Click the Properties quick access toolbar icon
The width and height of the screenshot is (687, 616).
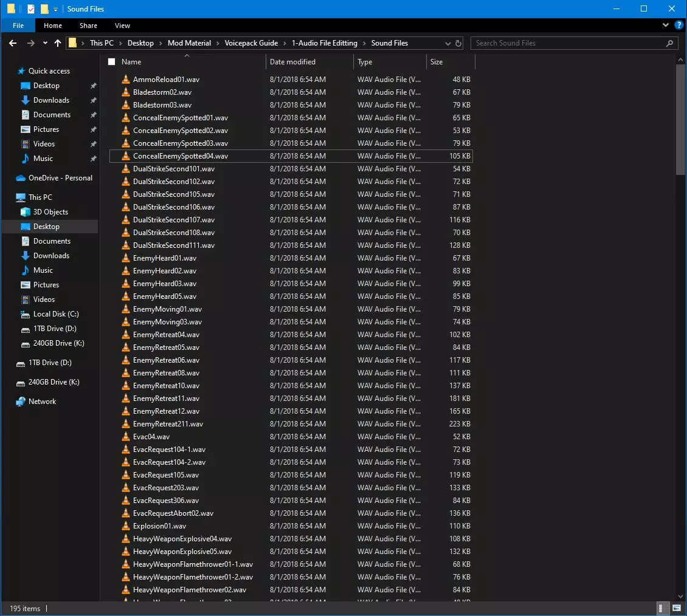coord(30,9)
